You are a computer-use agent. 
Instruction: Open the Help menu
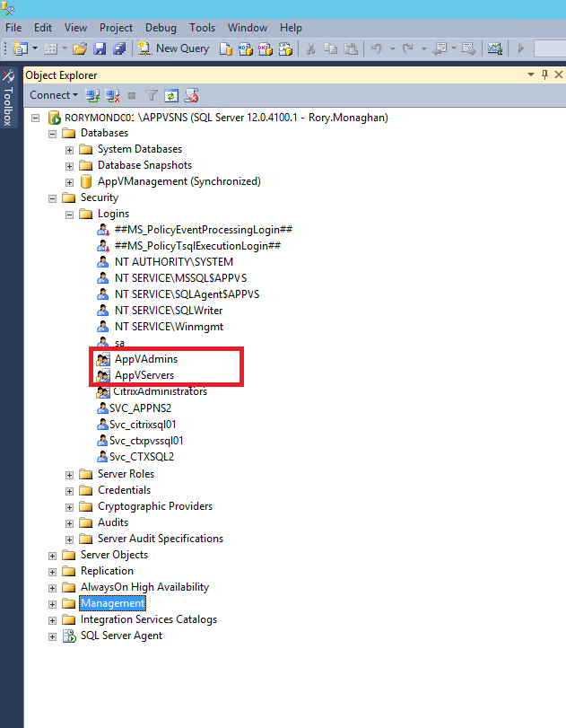[x=291, y=28]
